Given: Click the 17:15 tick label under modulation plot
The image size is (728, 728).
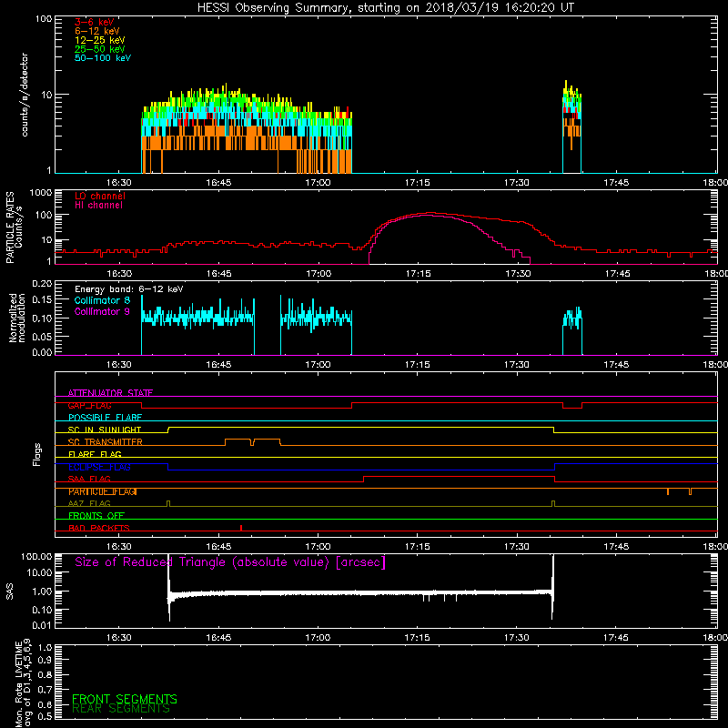Looking at the screenshot, I should click(417, 365).
